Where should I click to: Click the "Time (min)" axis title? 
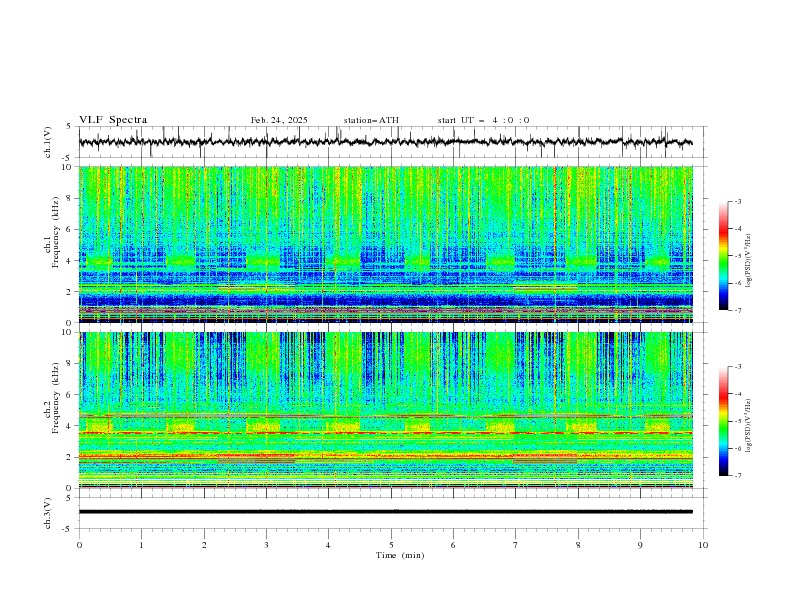point(400,555)
